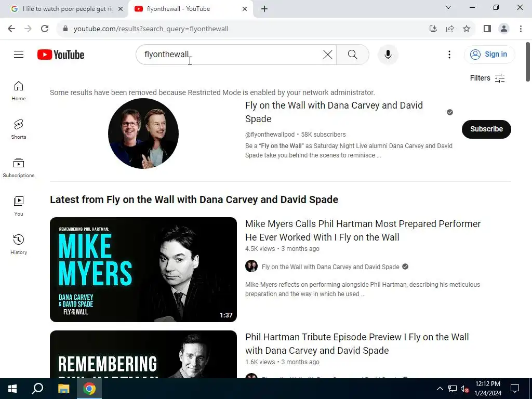
Task: Open the Fly on the Wall channel title
Action: pos(334,112)
